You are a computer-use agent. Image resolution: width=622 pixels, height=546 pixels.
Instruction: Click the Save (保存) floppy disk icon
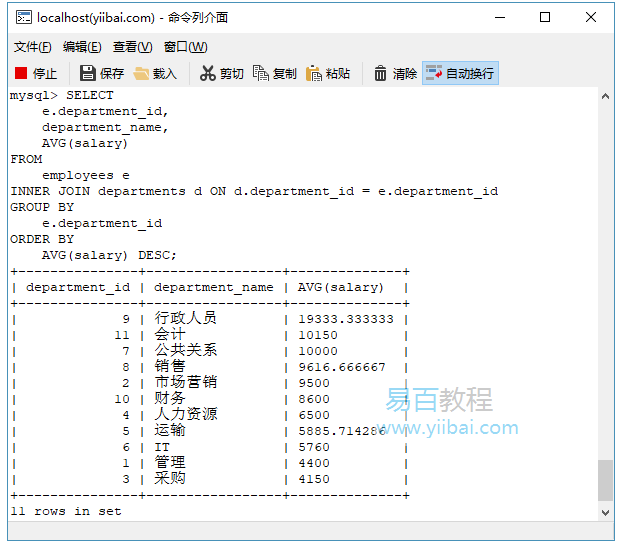coord(88,73)
